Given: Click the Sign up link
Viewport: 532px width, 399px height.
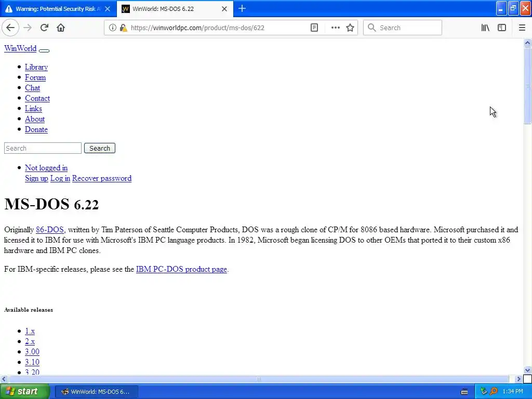Looking at the screenshot, I should (x=37, y=179).
